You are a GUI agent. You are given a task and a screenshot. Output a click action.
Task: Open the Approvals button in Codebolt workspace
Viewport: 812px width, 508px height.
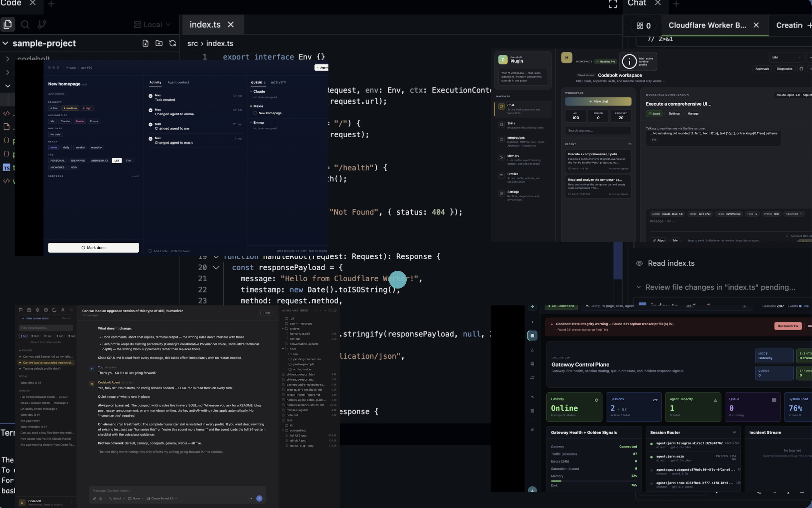point(762,69)
